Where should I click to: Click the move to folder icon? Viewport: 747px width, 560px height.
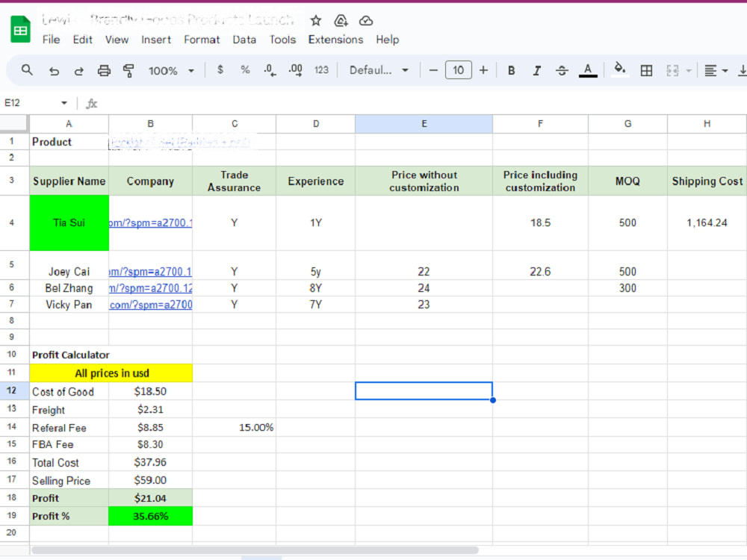pos(341,21)
